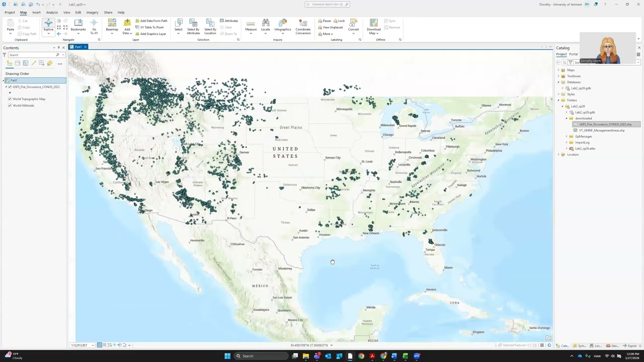Open the map scale dropdown
This screenshot has height=362, width=644.
pyautogui.click(x=93, y=345)
